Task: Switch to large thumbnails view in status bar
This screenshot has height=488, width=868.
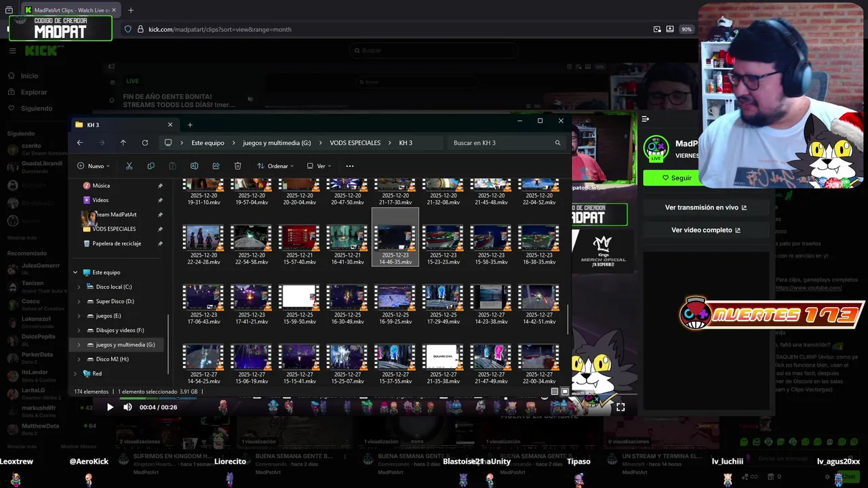Action: pyautogui.click(x=565, y=392)
